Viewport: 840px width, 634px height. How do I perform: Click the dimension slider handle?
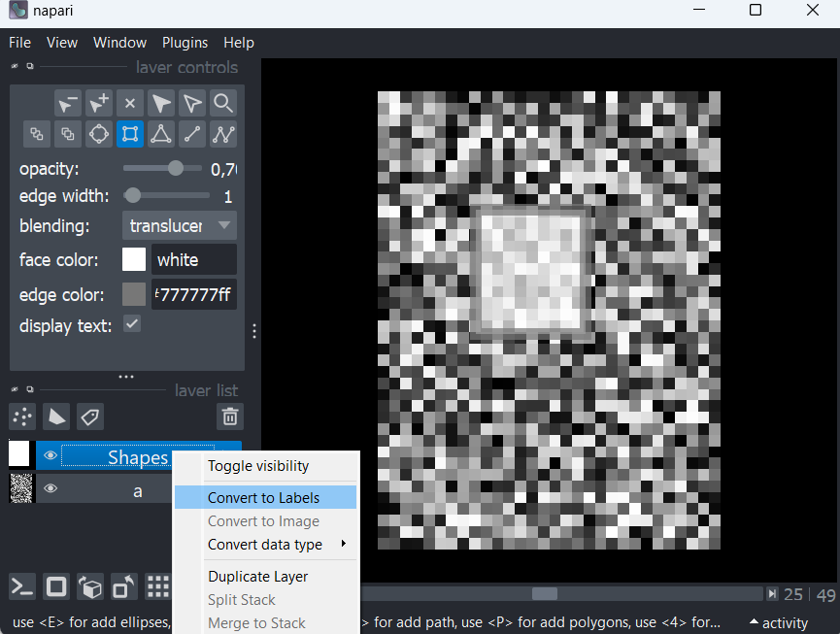coord(544,594)
